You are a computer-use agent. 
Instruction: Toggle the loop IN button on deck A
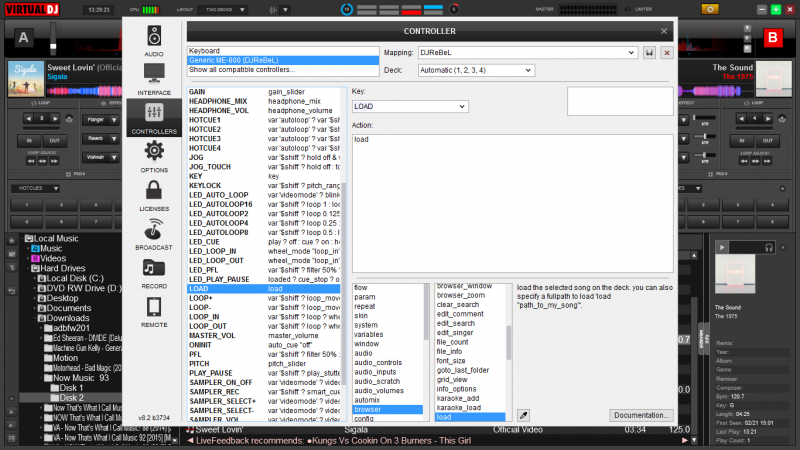(x=29, y=141)
